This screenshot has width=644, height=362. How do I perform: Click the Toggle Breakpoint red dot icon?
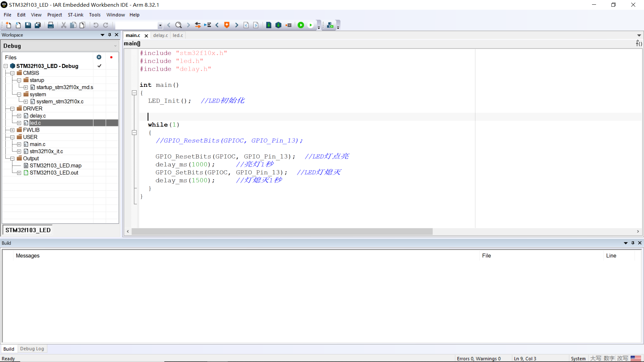288,25
